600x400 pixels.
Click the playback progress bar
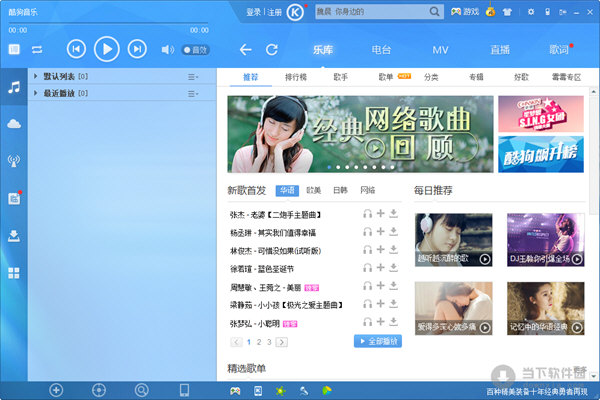click(x=108, y=23)
